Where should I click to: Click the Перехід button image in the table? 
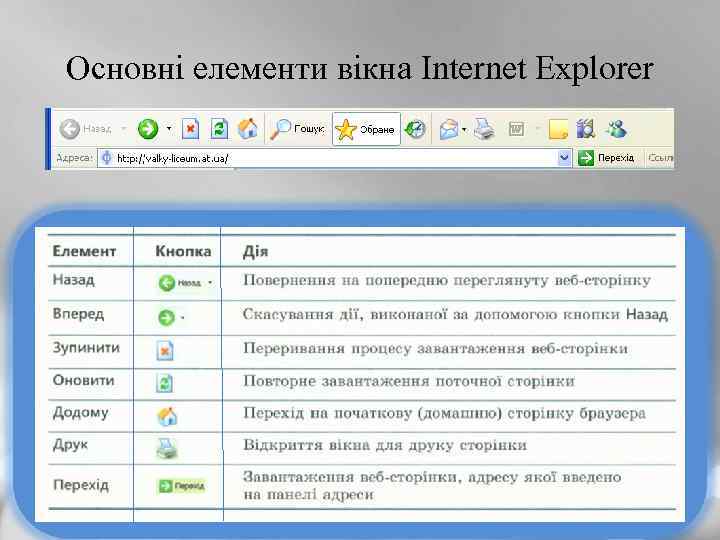pos(181,486)
